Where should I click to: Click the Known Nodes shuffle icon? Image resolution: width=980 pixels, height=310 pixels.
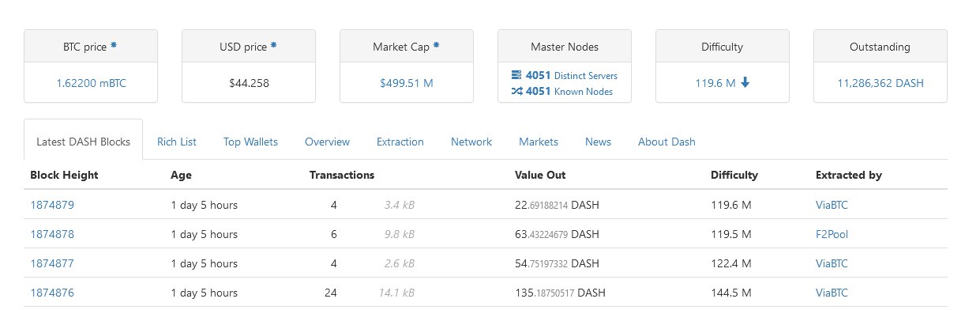pyautogui.click(x=516, y=91)
